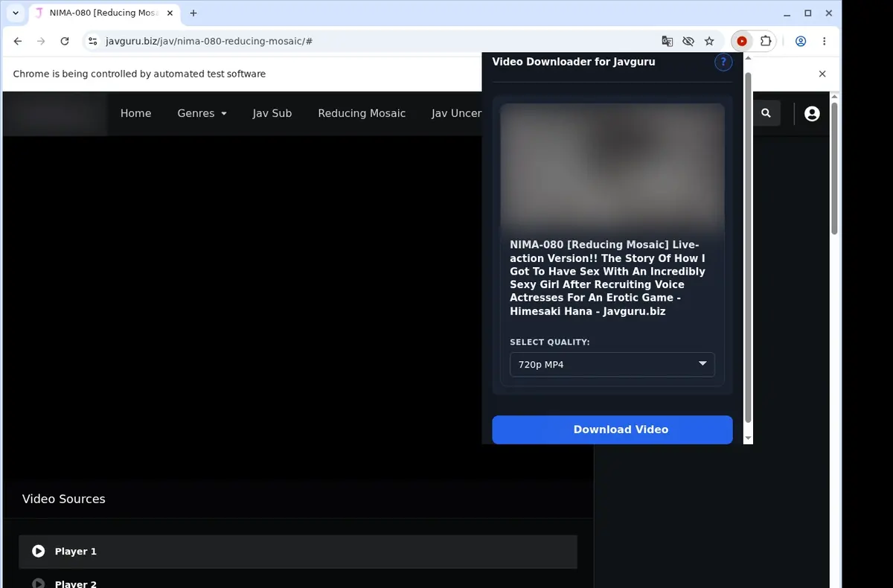Viewport: 893px width, 588px height.
Task: Open the translate page icon
Action: pyautogui.click(x=668, y=41)
